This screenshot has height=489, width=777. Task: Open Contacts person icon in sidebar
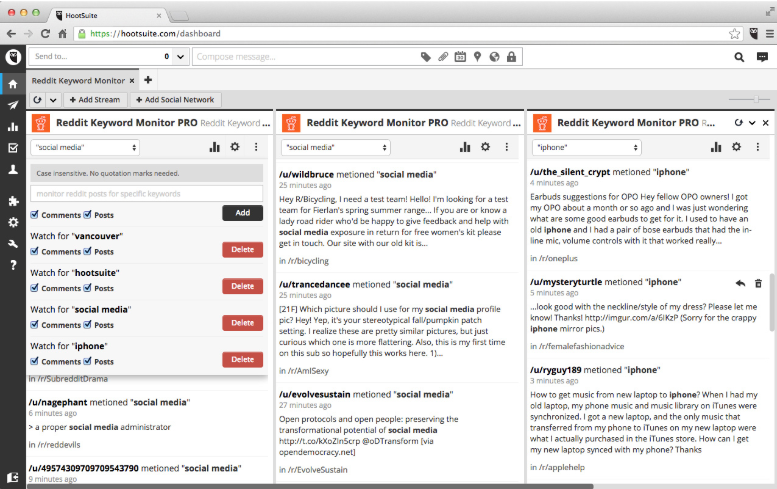pos(13,169)
